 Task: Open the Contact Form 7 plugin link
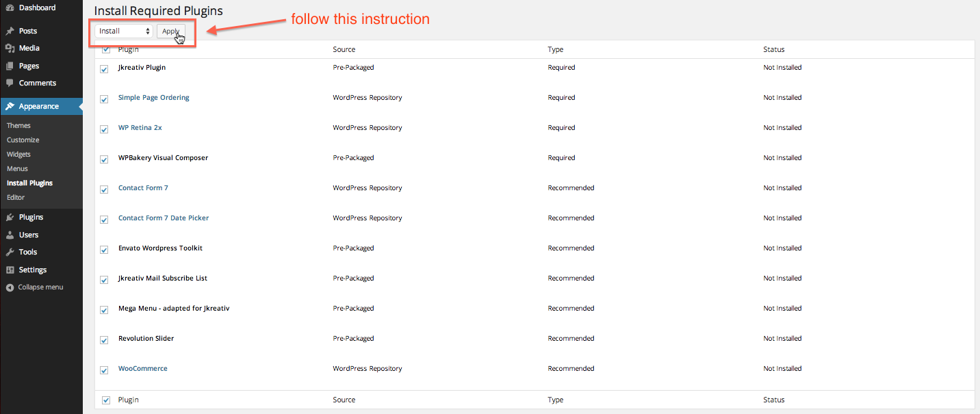click(143, 187)
